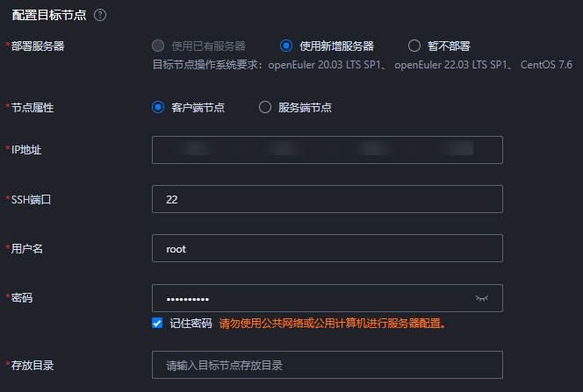Uncheck the 记住密码 checkbox

[x=157, y=323]
